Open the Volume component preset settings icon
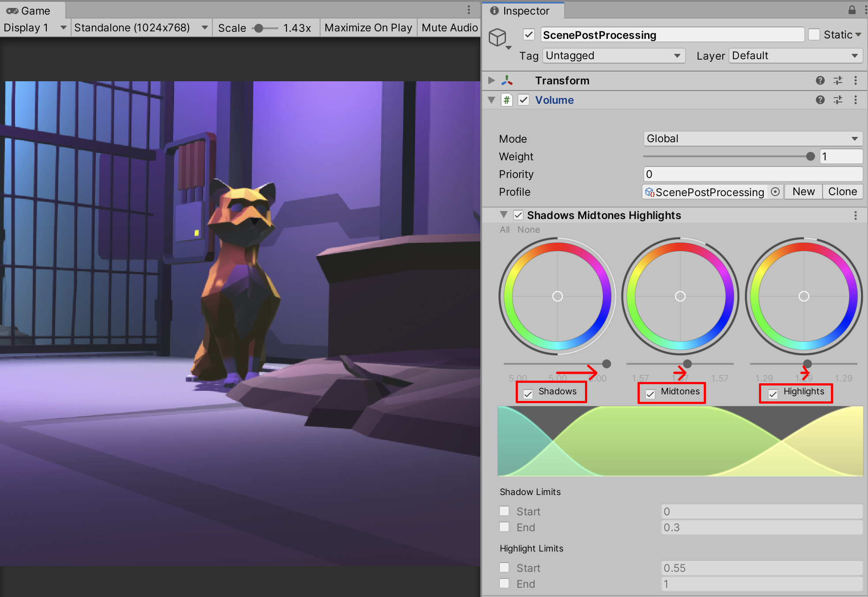This screenshot has height=597, width=868. (838, 100)
